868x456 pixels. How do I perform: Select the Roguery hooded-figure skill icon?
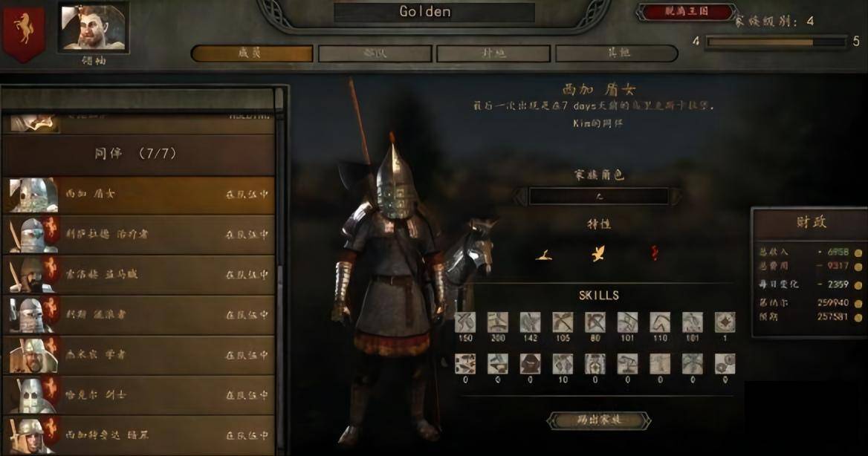click(x=530, y=364)
